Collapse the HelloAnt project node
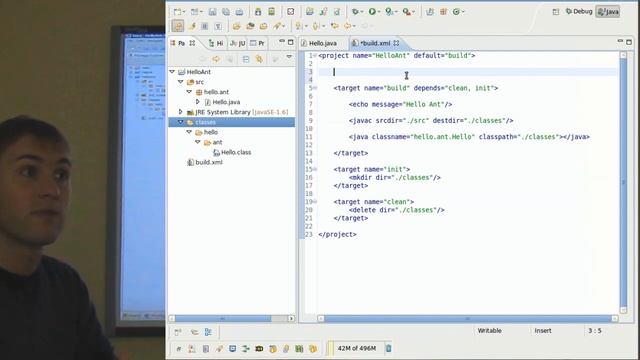The width and height of the screenshot is (640, 360). click(173, 72)
